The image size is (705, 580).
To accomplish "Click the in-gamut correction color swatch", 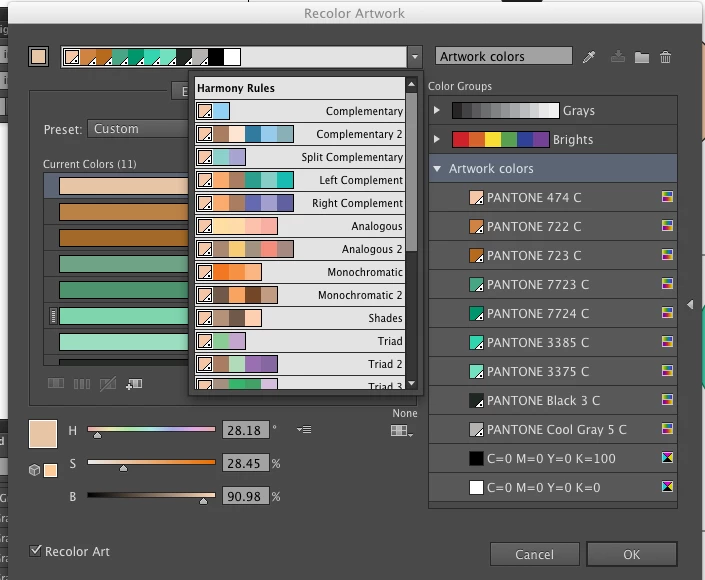I will [x=50, y=470].
